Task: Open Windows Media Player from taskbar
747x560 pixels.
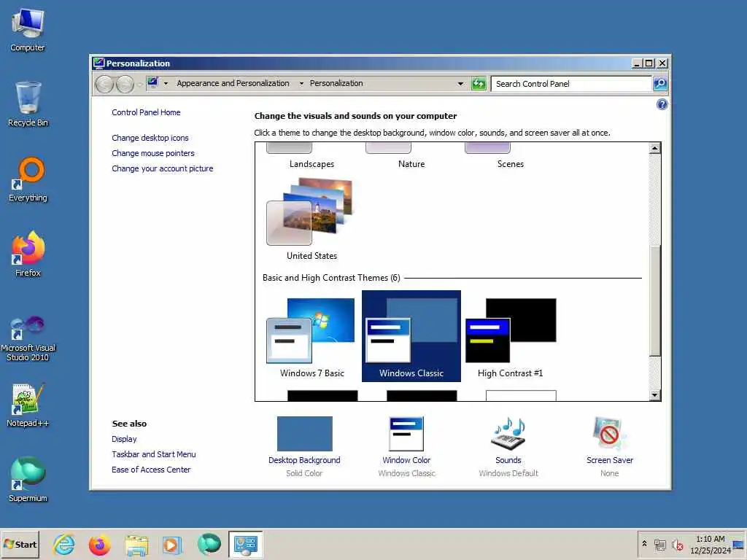Action: (x=172, y=545)
